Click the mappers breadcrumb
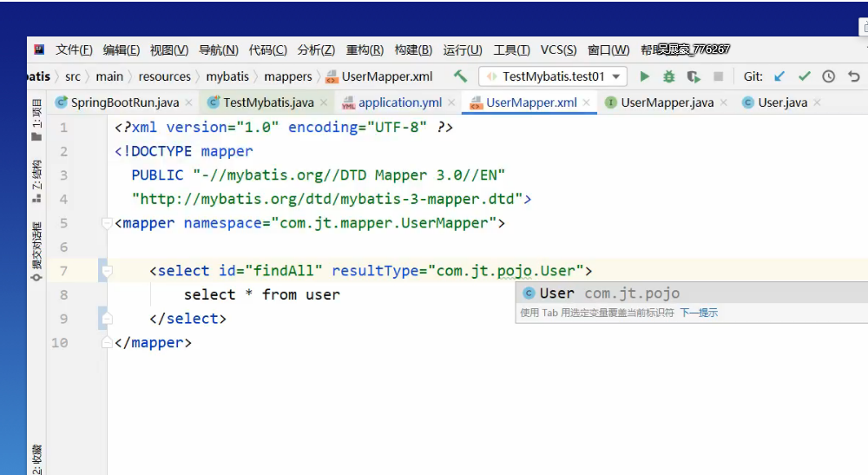The height and width of the screenshot is (475, 868). click(x=288, y=76)
